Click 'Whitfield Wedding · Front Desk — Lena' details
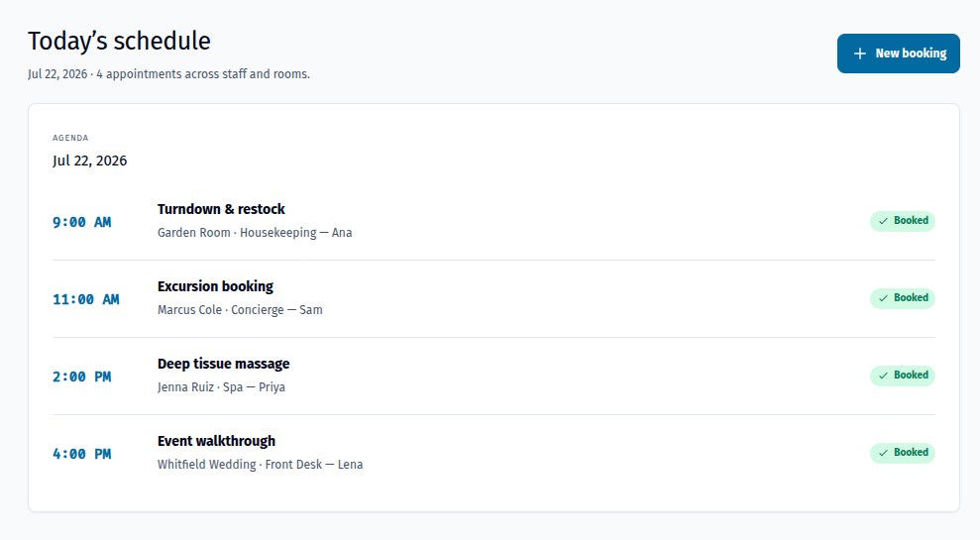 (x=260, y=465)
